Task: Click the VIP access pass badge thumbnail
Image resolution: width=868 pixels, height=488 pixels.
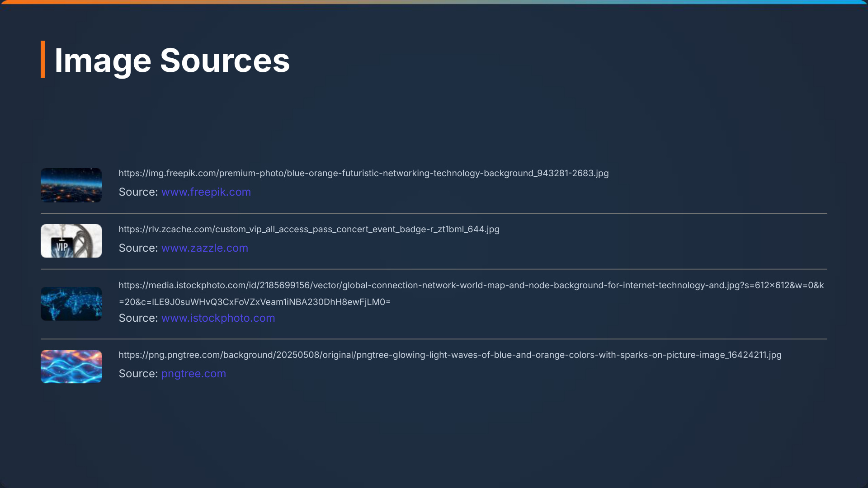Action: [71, 241]
